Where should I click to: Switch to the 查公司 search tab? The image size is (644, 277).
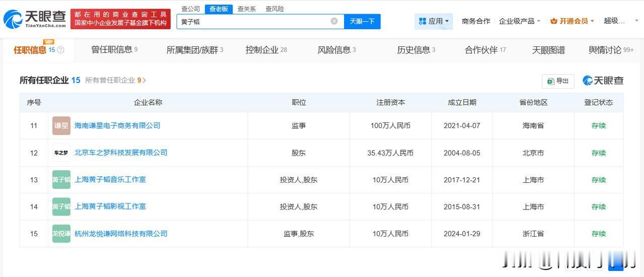point(191,9)
